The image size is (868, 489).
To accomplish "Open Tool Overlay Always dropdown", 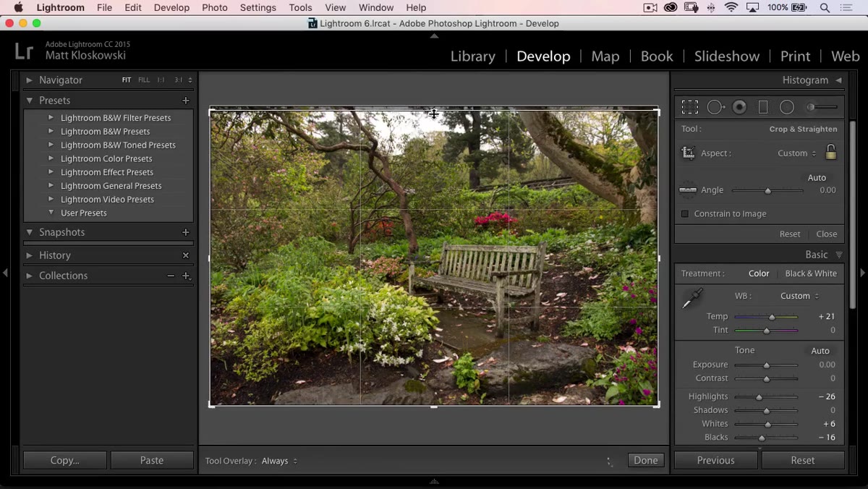I will click(279, 461).
